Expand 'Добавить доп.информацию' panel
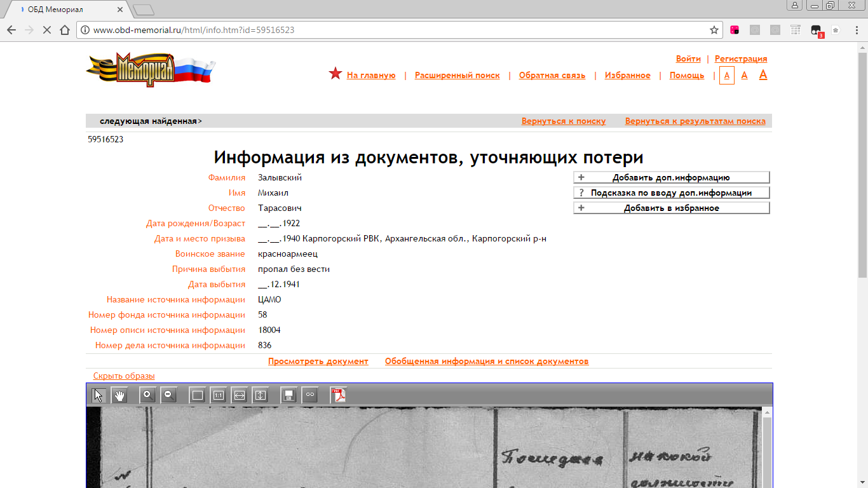 pyautogui.click(x=672, y=177)
